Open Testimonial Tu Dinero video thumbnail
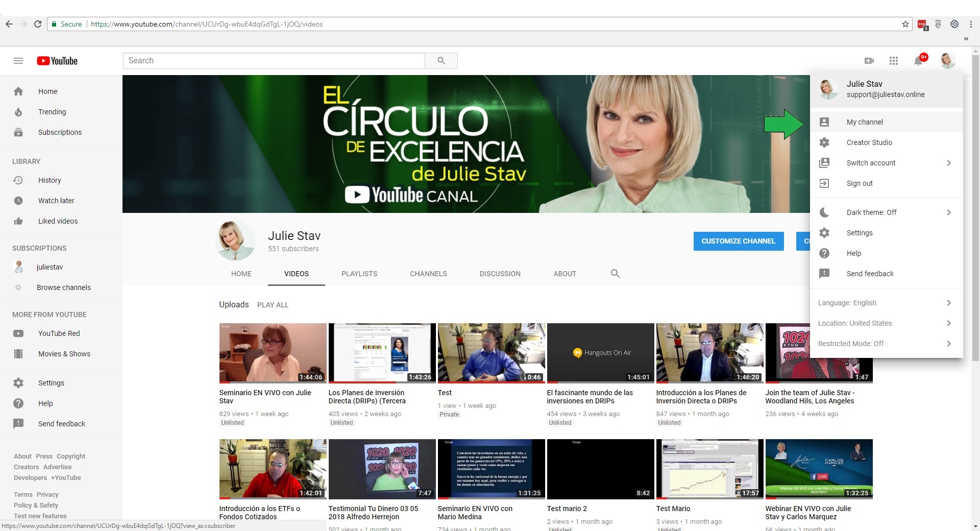 click(x=382, y=469)
